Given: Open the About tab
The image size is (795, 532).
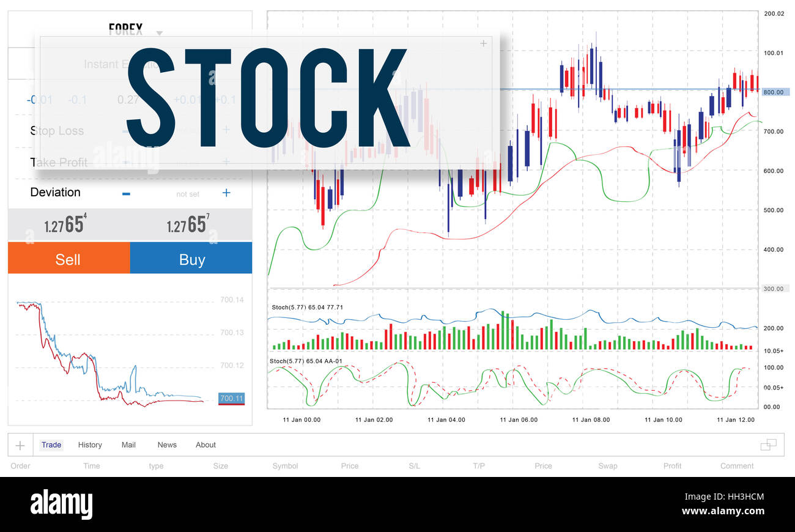Looking at the screenshot, I should tap(205, 445).
